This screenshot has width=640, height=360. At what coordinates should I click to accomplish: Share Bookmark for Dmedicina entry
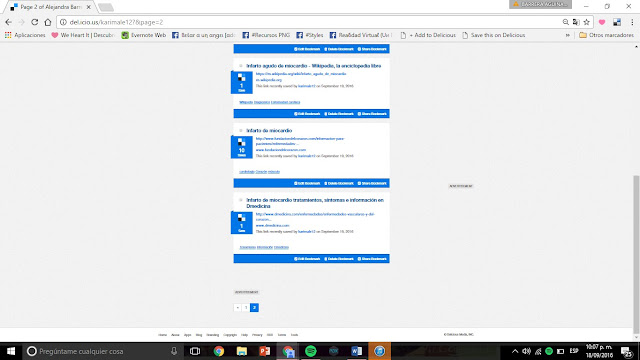[372, 259]
